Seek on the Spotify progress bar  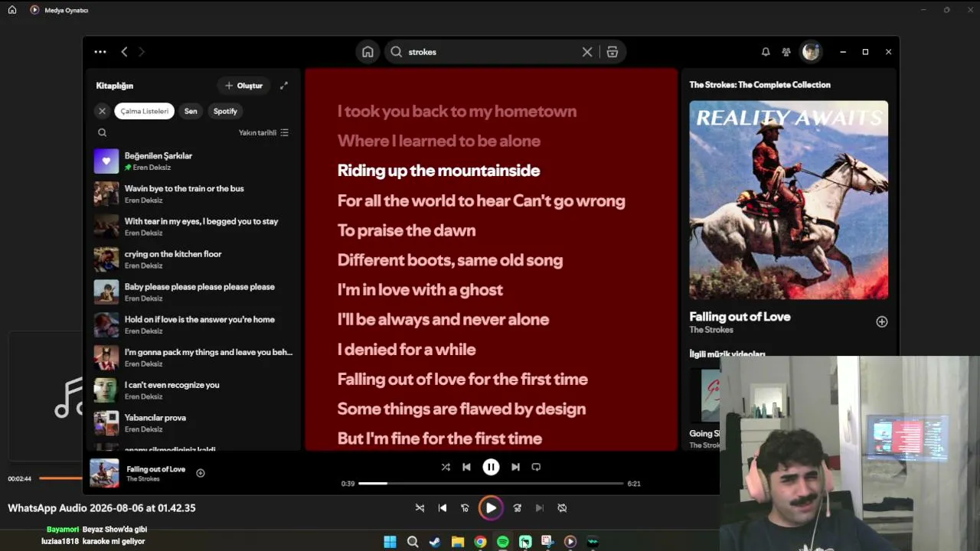(491, 484)
